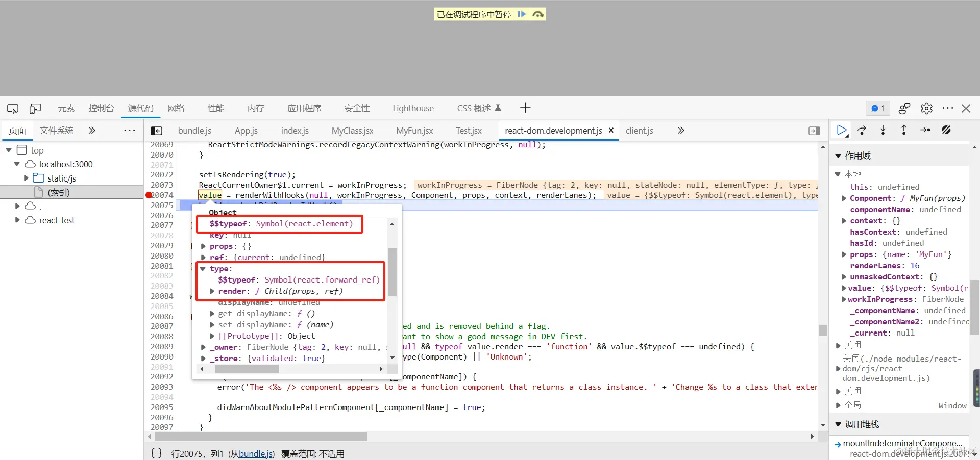Step out of current function

(904, 130)
